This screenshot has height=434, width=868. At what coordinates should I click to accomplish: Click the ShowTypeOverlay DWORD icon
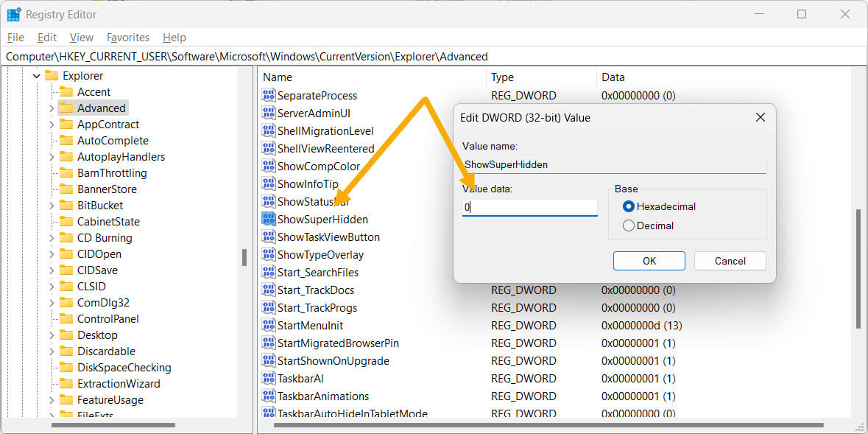pyautogui.click(x=269, y=254)
